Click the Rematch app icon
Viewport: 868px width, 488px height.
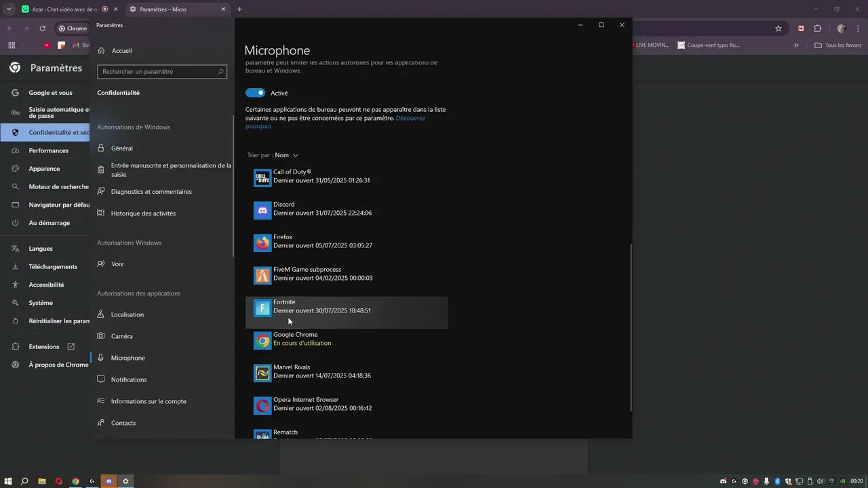(x=262, y=434)
